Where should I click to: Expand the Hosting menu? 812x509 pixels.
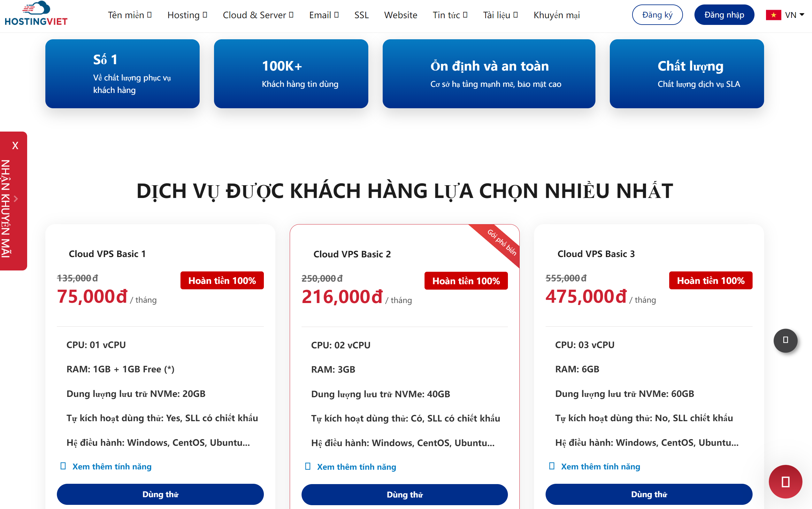(x=187, y=15)
